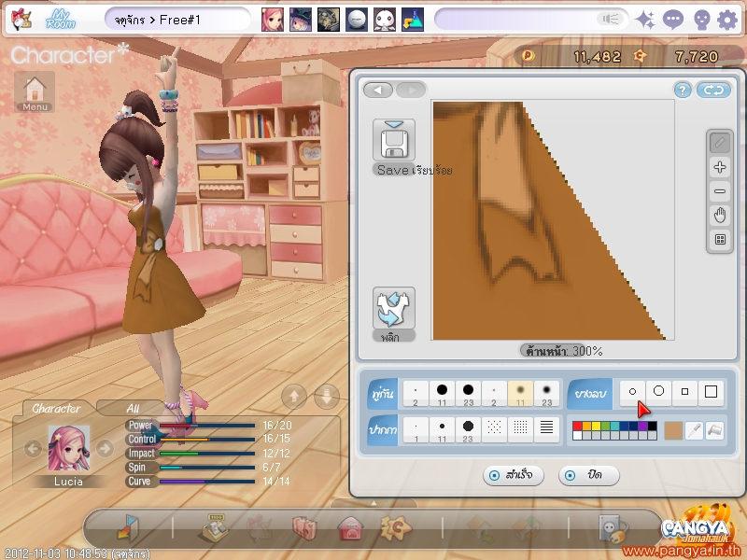Viewport: 747px width, 560px height.
Task: Choose the small square eraser
Action: click(685, 392)
